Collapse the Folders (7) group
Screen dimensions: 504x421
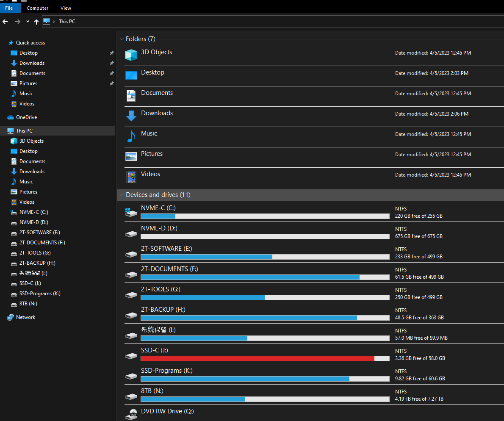(x=122, y=39)
